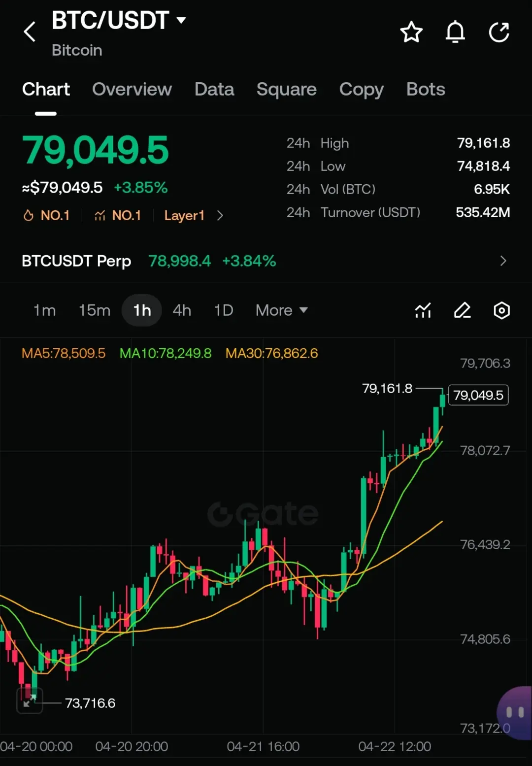This screenshot has width=532, height=766.
Task: Open the Data tab
Action: pos(214,89)
